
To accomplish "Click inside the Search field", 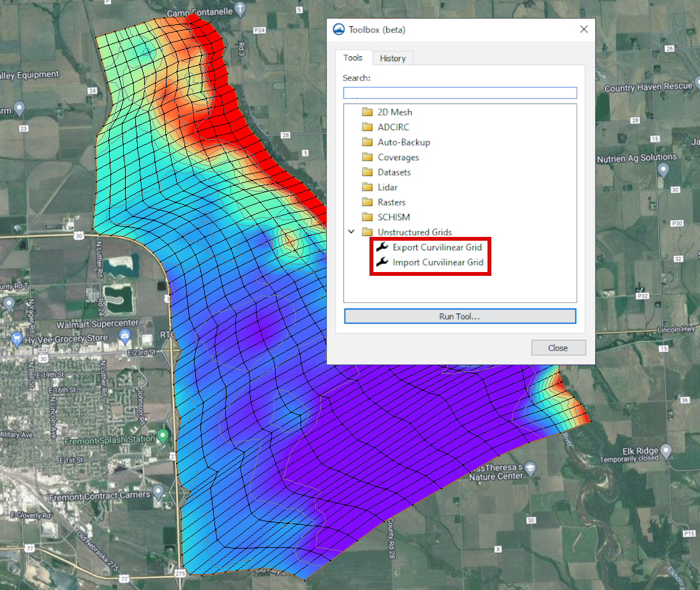I will click(460, 93).
